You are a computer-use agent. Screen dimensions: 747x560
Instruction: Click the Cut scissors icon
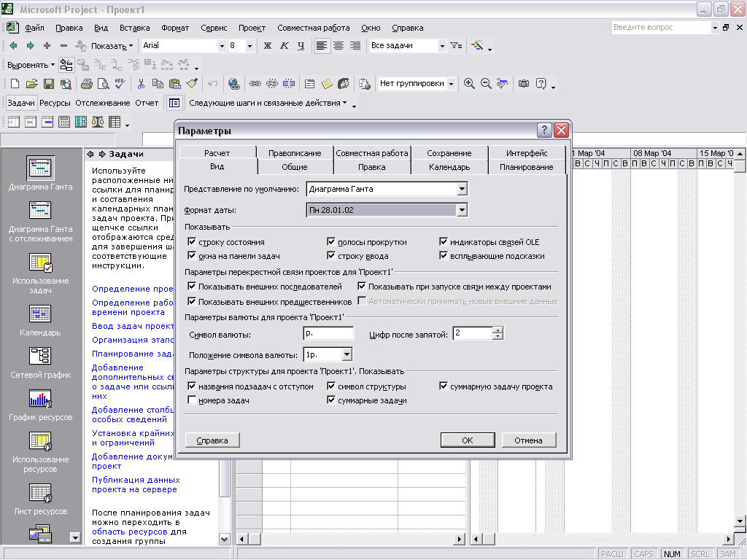(141, 84)
